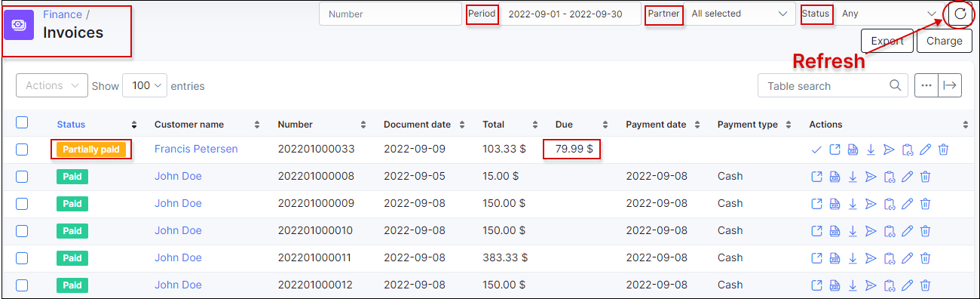
Task: Check the box for invoice 202201000009
Action: click(22, 204)
